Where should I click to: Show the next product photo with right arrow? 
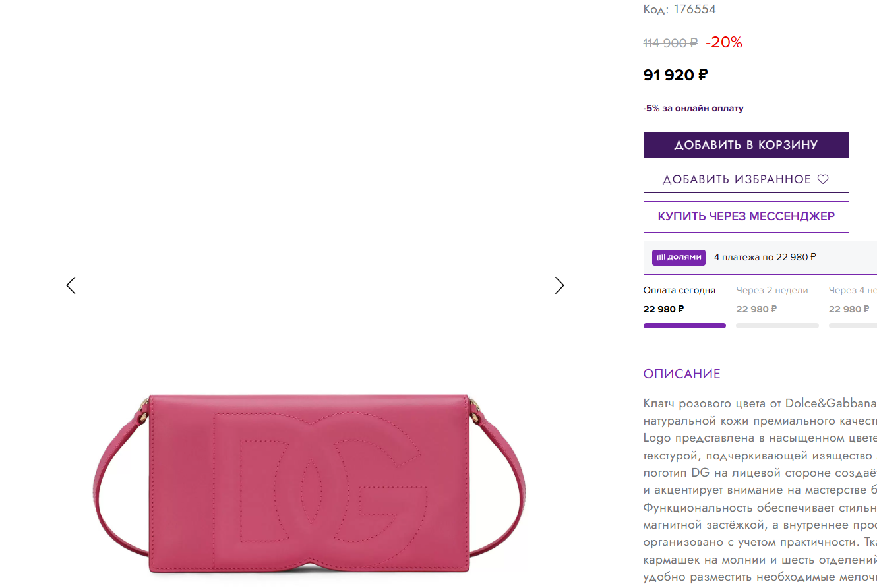point(559,285)
